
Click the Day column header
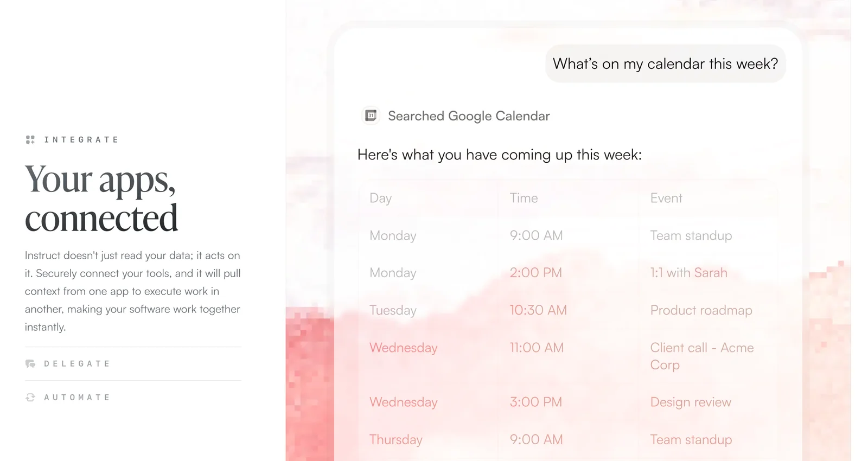[x=380, y=198]
